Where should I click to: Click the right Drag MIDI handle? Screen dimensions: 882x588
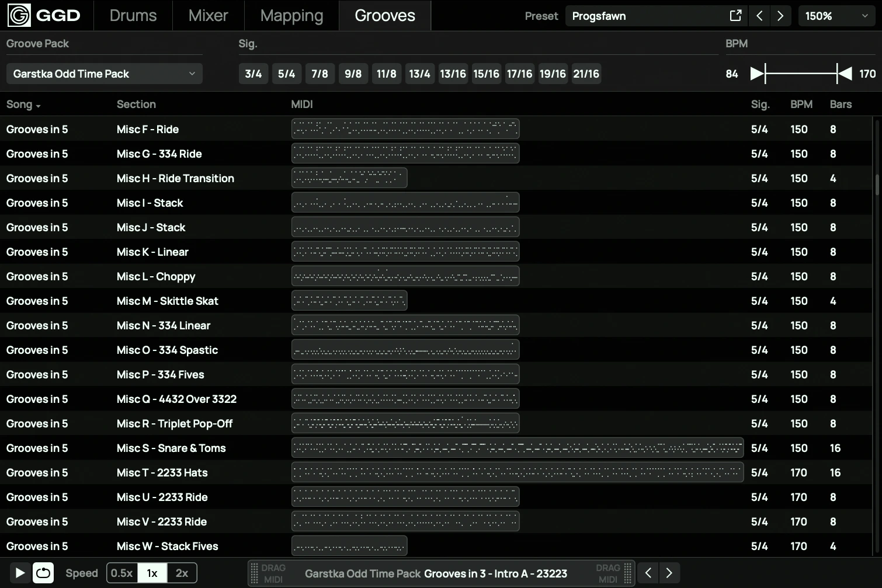coord(627,573)
